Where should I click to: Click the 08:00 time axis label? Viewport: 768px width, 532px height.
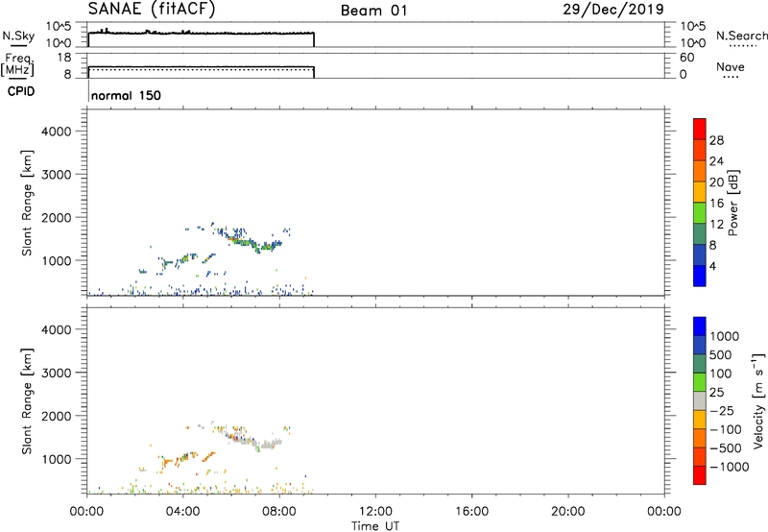click(x=279, y=512)
